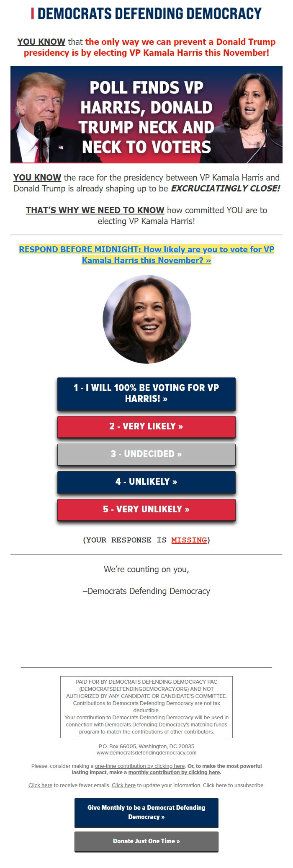Click the red 'MISSING' link

[x=189, y=540]
